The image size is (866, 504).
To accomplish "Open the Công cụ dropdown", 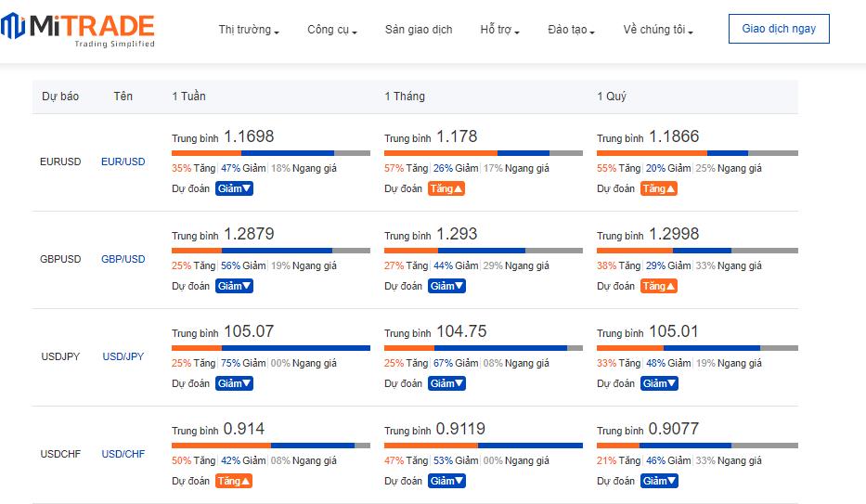I will pos(331,30).
